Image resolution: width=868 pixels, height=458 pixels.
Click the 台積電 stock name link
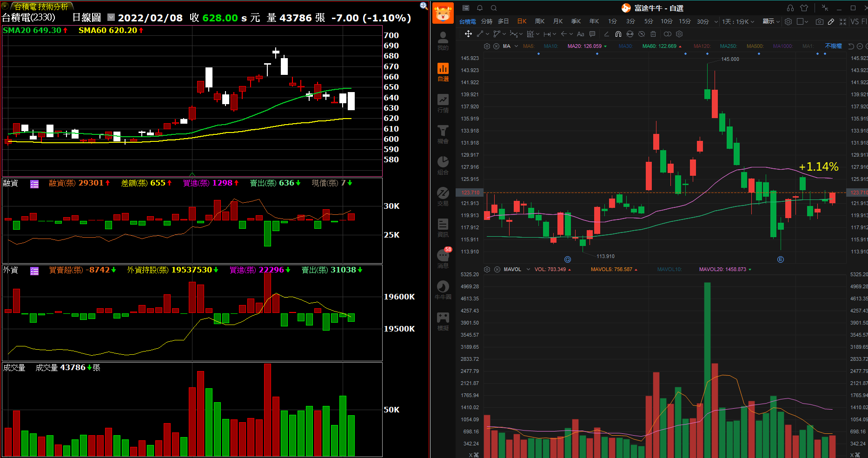click(x=467, y=21)
